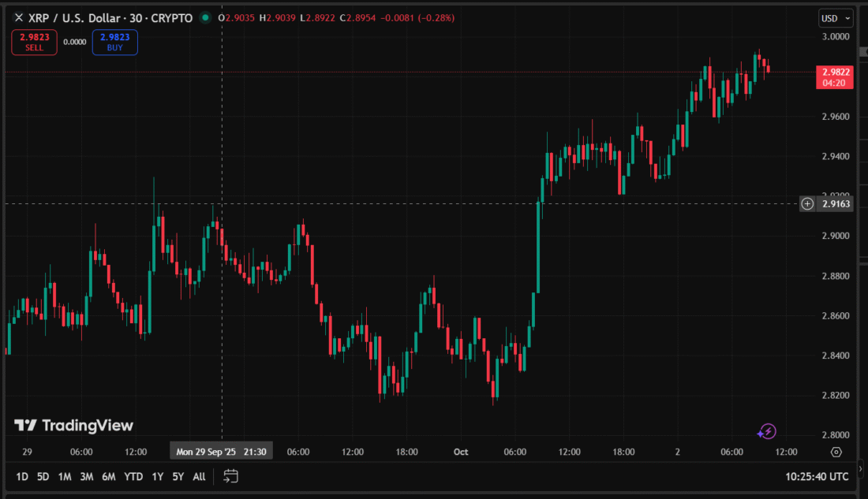Screen dimensions: 868x499
Task: Click the green market status dot
Action: pos(206,17)
